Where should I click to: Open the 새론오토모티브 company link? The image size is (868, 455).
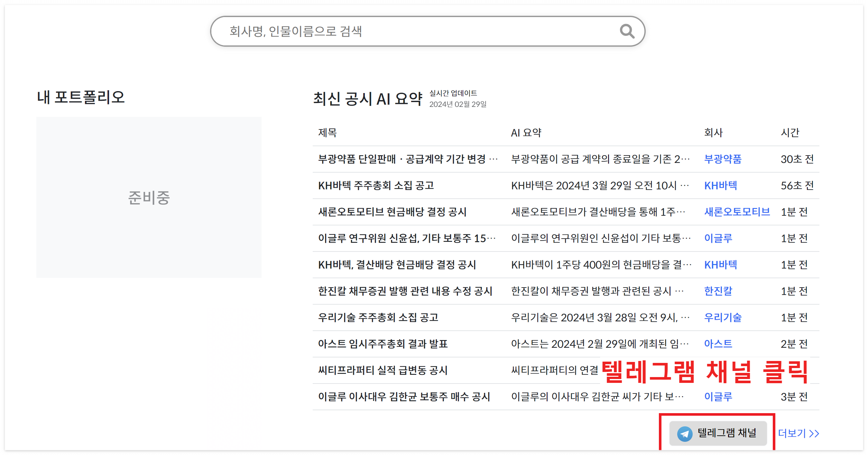point(737,212)
